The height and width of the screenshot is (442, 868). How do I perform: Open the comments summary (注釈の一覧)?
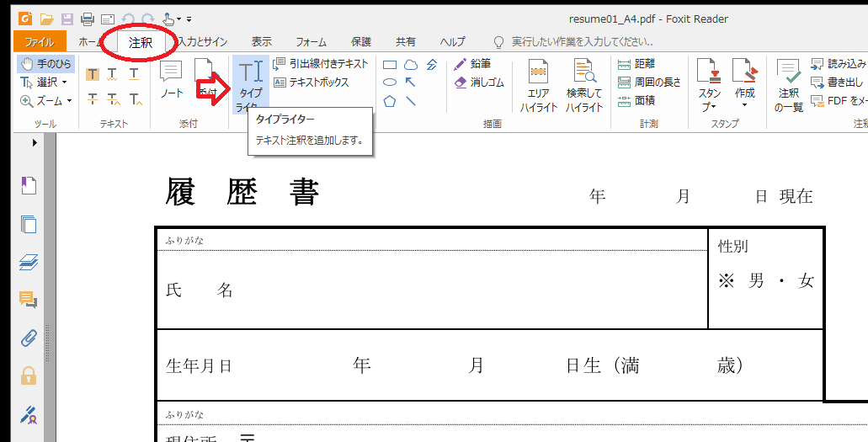pos(788,86)
